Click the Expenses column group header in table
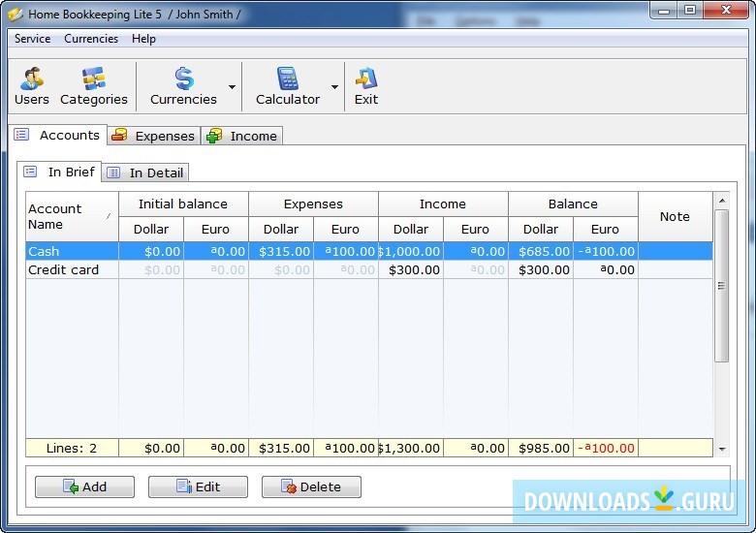Viewport: 756px width, 533px height. (313, 204)
